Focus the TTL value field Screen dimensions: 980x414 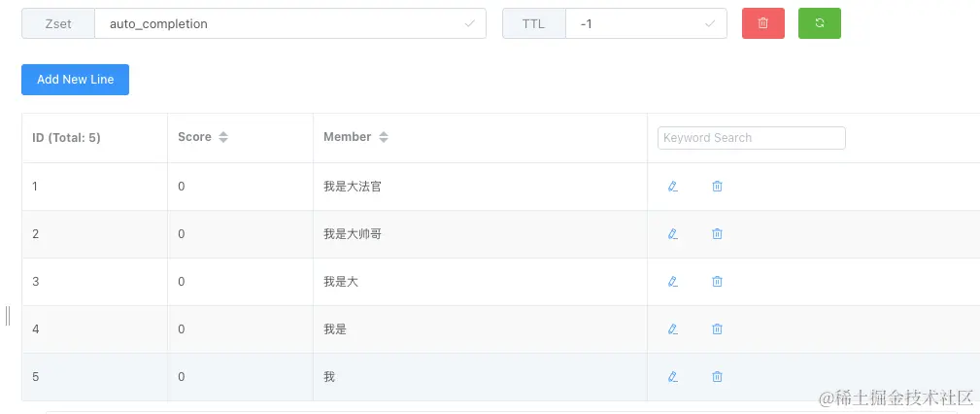(646, 23)
